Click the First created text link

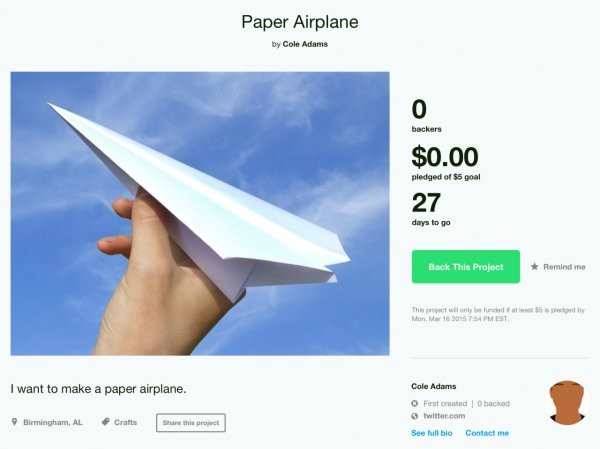point(445,403)
